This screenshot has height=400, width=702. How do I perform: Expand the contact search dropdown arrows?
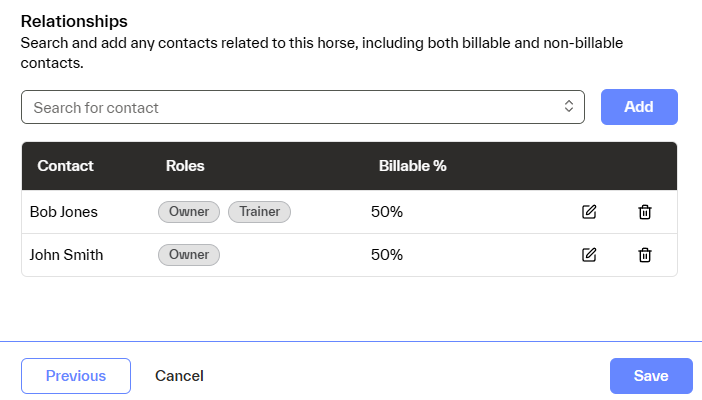pos(568,107)
